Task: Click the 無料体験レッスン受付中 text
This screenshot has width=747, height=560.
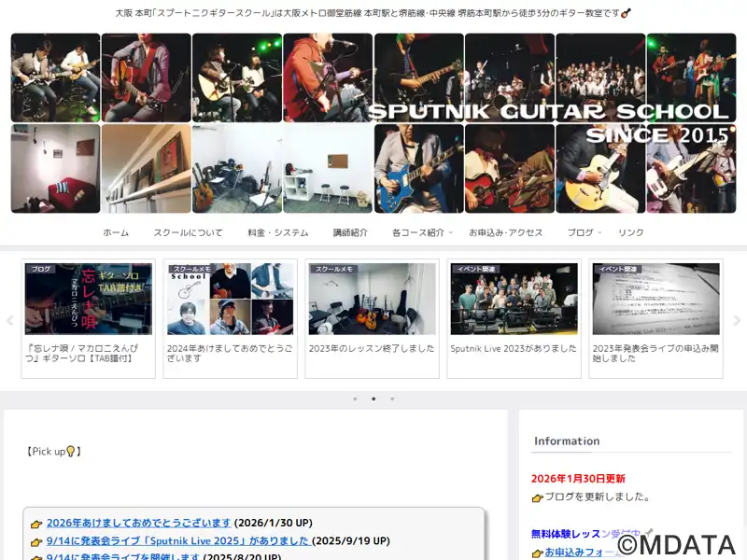Action: point(585,534)
